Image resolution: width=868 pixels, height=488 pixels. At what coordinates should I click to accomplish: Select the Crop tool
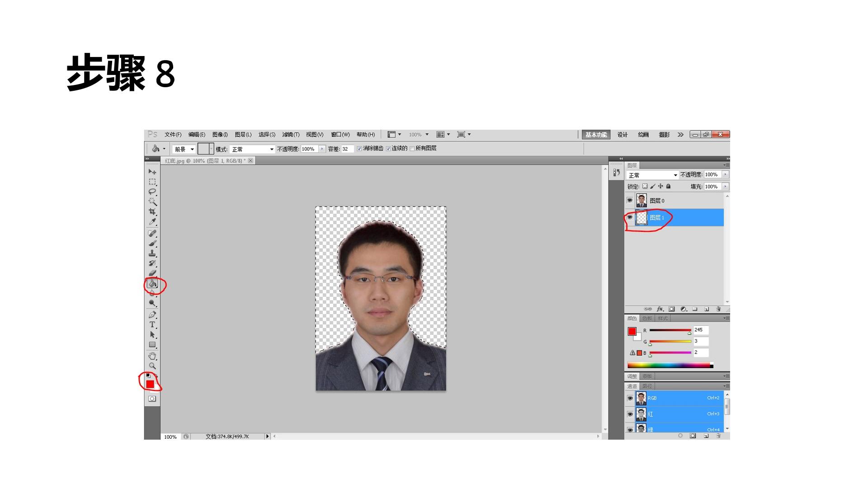(x=152, y=211)
